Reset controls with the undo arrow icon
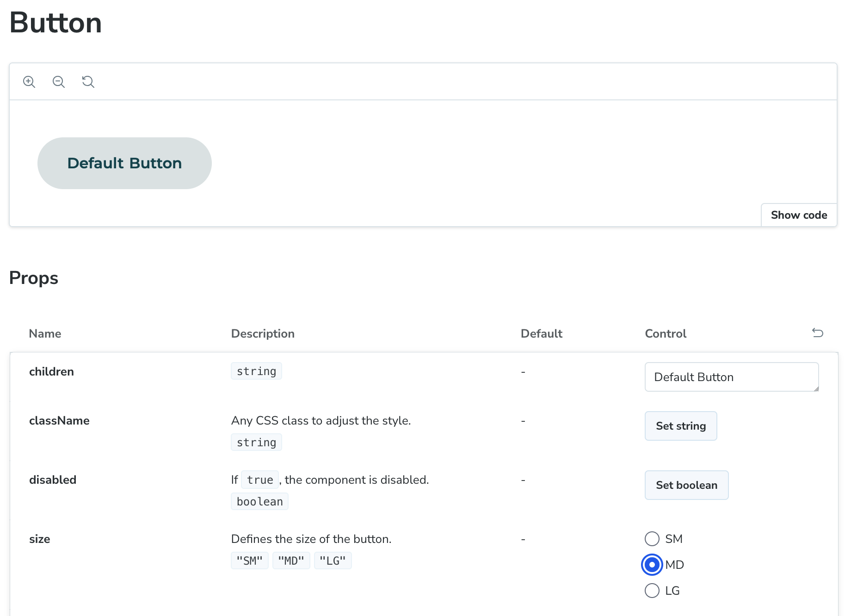Viewport: 851px width, 616px height. pos(818,333)
